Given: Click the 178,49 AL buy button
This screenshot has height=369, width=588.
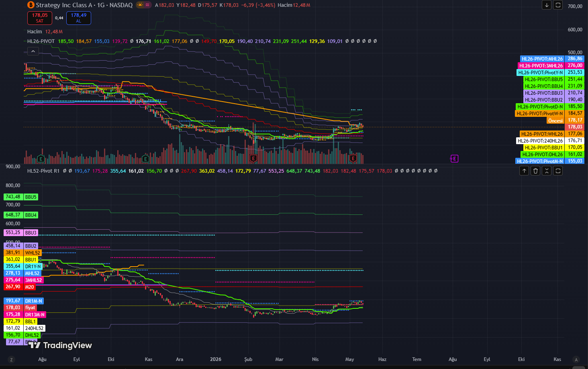Looking at the screenshot, I should 79,18.
